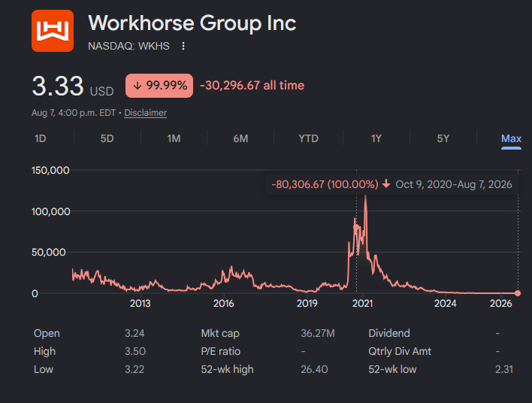Screen dimensions: 532x403
Task: Click the Qtrly Div Amt label
Action: [400, 351]
